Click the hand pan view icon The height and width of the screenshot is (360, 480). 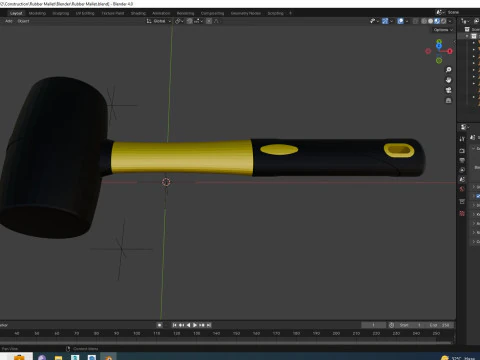click(449, 80)
